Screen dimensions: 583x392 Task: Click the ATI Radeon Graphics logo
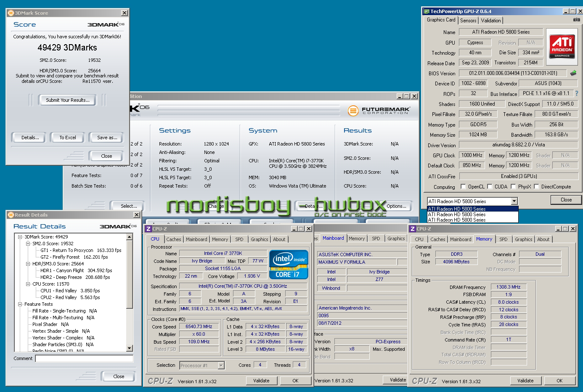coord(562,47)
